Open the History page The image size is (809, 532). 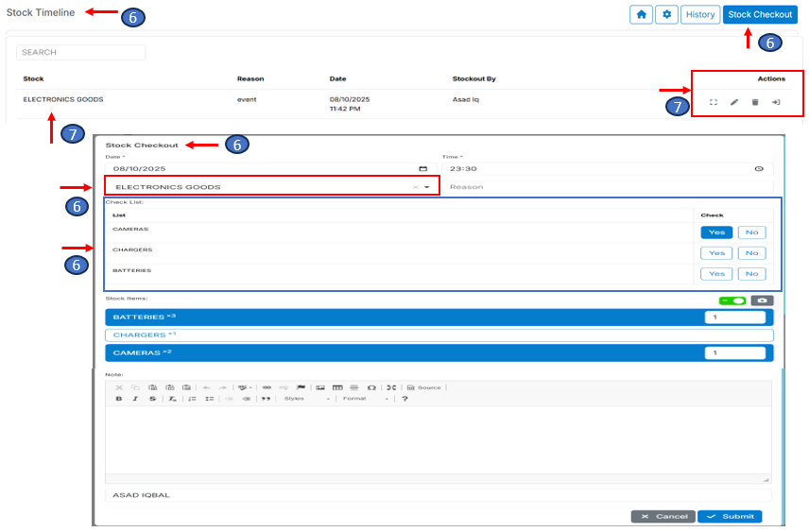tap(700, 15)
